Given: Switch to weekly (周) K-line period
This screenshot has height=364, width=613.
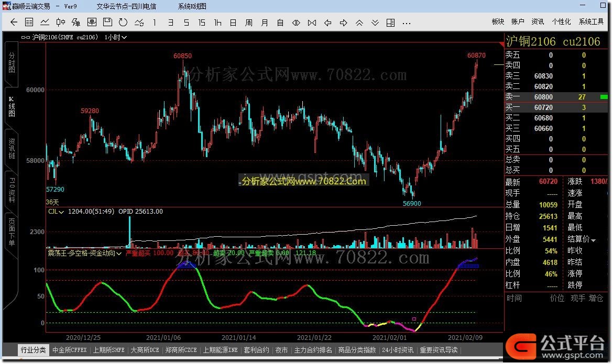Looking at the screenshot, I should click(249, 23).
